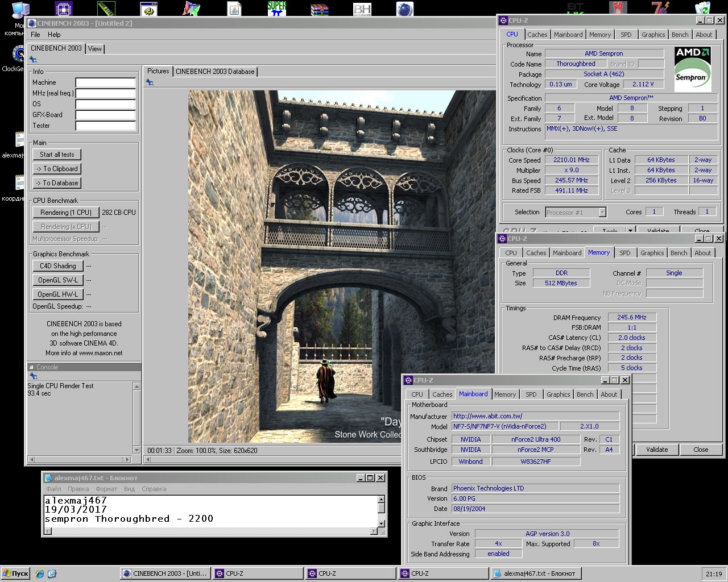Switch to Caches tab in top CPU-Z window
Image resolution: width=728 pixels, height=582 pixels.
pos(537,35)
